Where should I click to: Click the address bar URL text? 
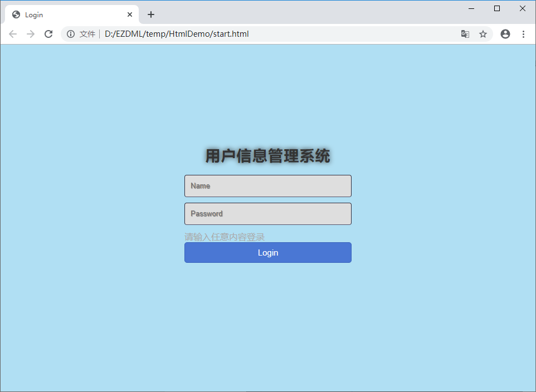(x=177, y=34)
